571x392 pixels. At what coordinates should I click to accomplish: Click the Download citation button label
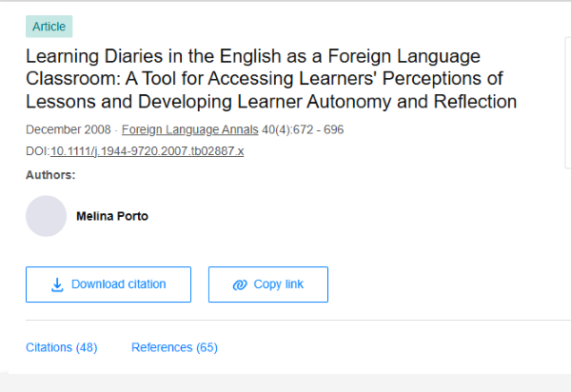(x=118, y=284)
